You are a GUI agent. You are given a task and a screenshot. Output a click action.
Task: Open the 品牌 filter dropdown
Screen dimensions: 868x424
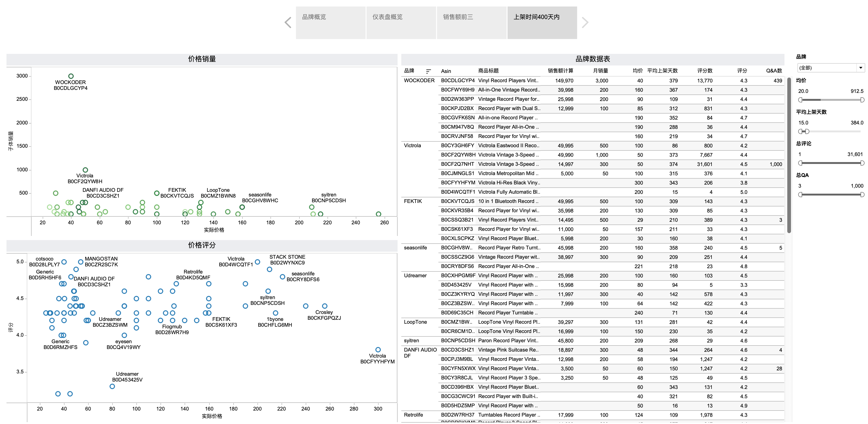click(x=831, y=68)
